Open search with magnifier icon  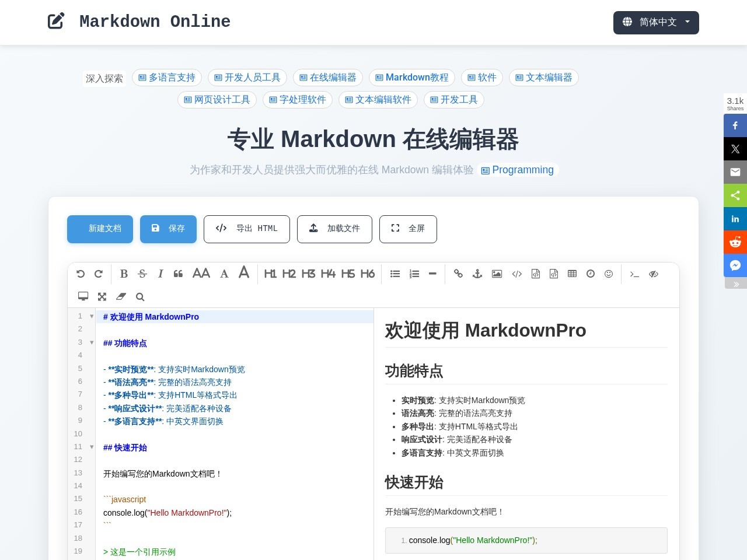coord(140,296)
